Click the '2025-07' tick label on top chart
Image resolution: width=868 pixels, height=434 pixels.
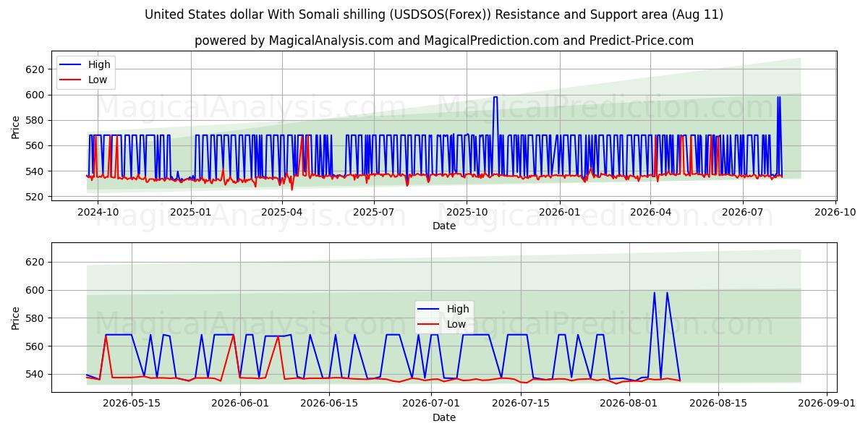[x=373, y=212]
